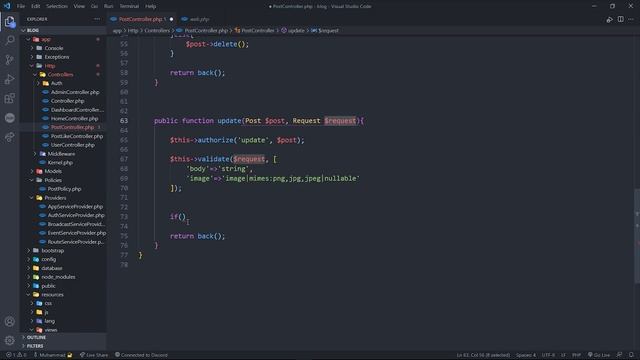The image size is (640, 360).
Task: Click the line and column position indicator
Action: click(483, 355)
